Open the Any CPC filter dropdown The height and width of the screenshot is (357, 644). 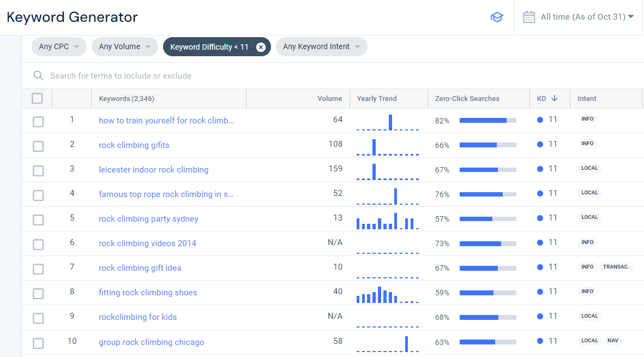(x=59, y=46)
